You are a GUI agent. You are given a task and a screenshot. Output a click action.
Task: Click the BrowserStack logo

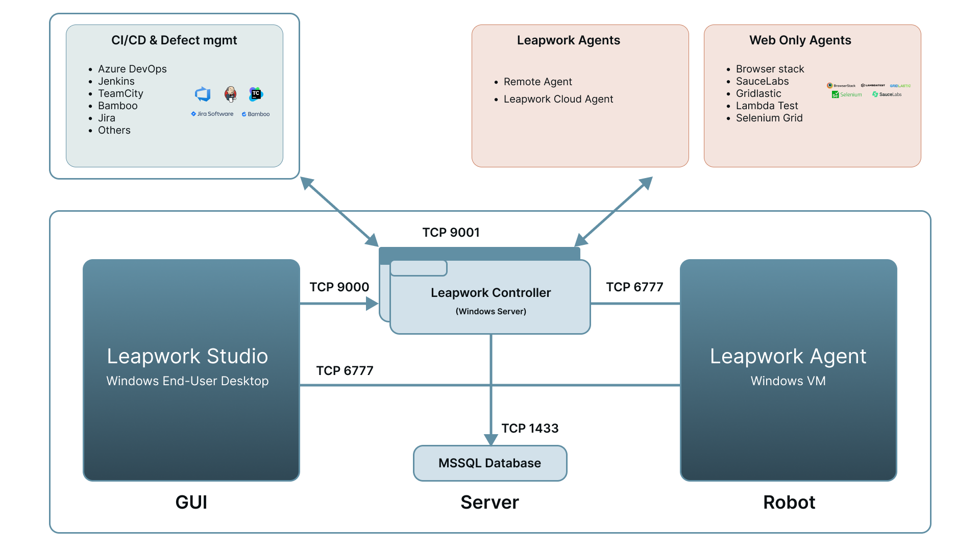coord(841,86)
